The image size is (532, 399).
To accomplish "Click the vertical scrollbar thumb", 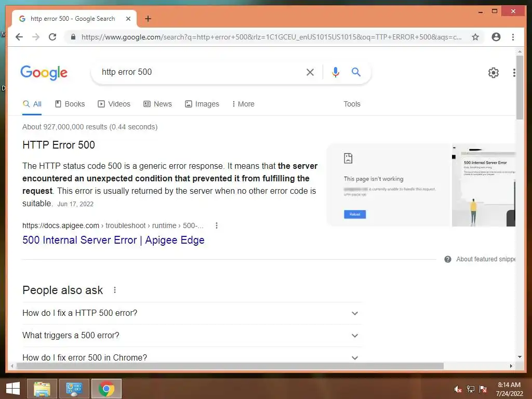I will pos(520,87).
